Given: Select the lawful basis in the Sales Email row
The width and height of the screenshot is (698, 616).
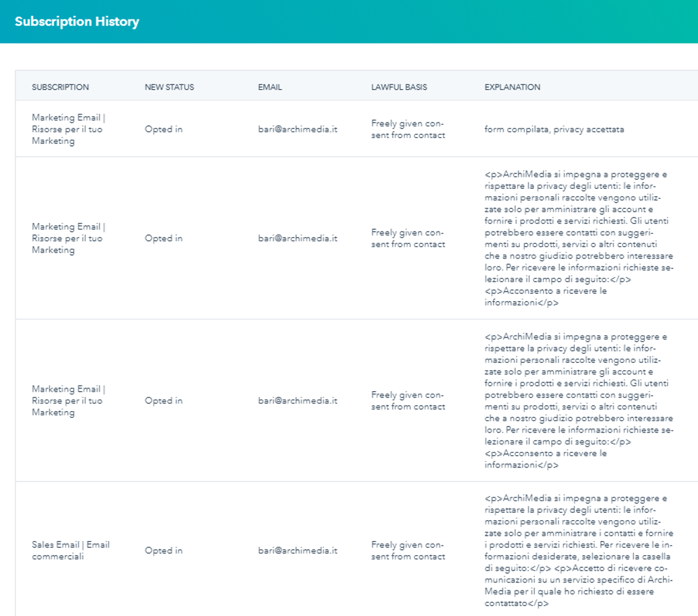Looking at the screenshot, I should point(408,550).
